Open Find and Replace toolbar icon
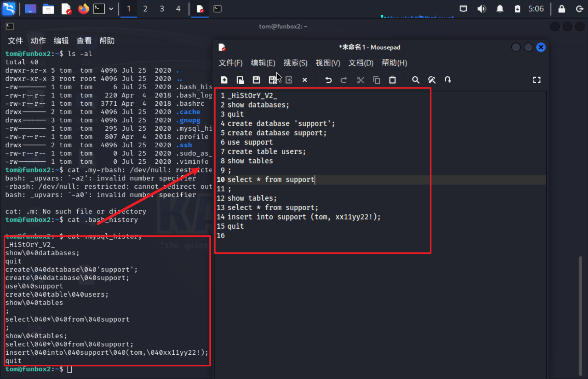 [432, 80]
